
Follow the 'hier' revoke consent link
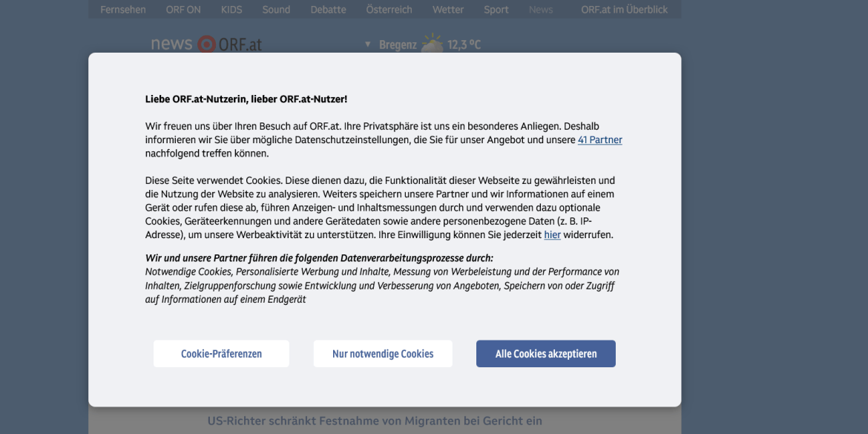tap(553, 234)
